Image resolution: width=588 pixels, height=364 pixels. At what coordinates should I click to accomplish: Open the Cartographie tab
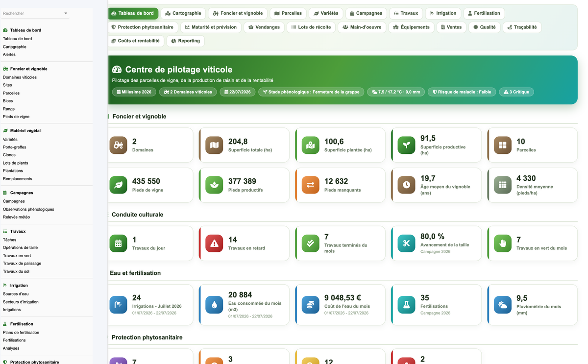click(183, 13)
